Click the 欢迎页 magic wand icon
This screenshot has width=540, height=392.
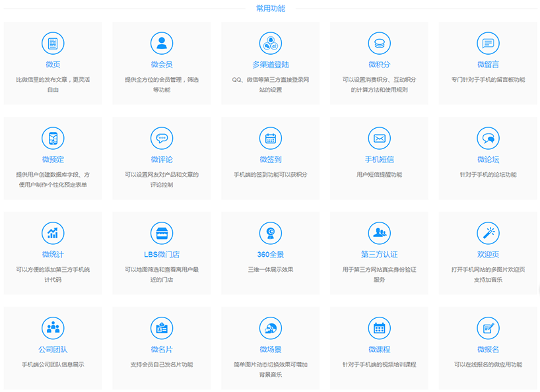click(x=488, y=233)
